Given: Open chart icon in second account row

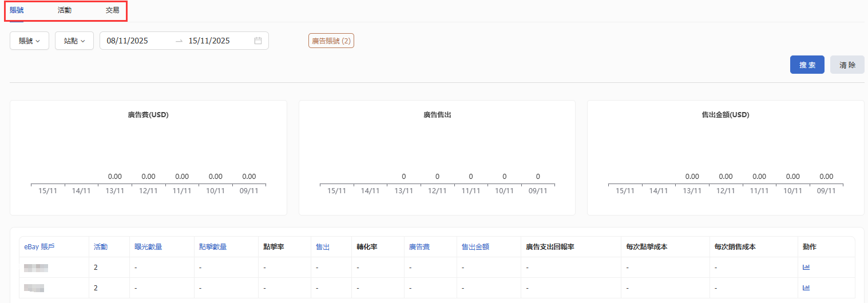Looking at the screenshot, I should 806,288.
